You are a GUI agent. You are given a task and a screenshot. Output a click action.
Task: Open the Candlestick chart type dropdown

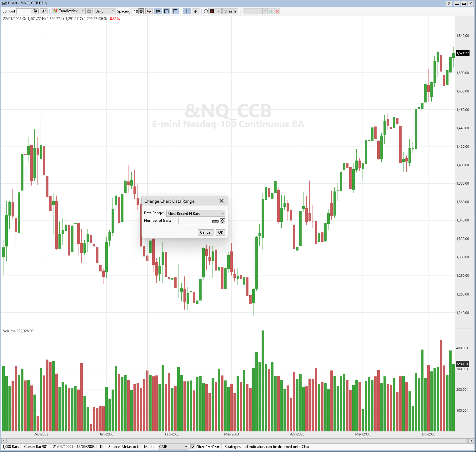point(68,11)
